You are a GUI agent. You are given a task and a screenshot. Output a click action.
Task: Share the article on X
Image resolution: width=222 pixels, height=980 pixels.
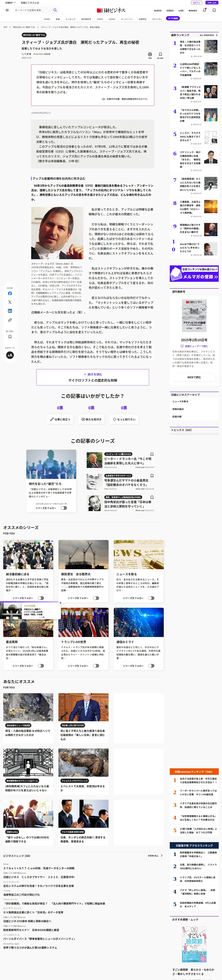pyautogui.click(x=10, y=302)
